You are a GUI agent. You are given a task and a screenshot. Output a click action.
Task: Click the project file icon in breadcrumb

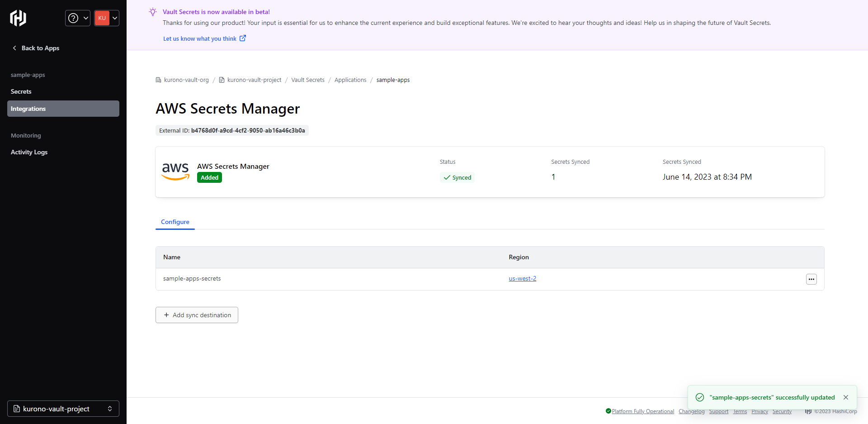click(222, 80)
